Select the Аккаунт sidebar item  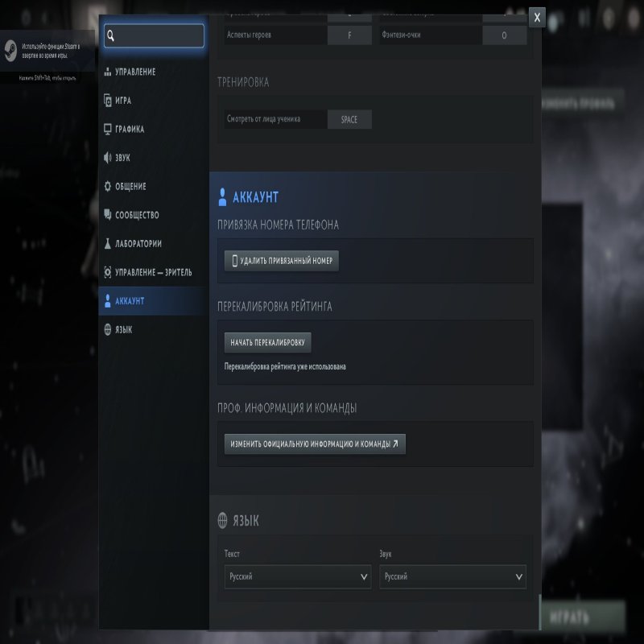[x=130, y=301]
